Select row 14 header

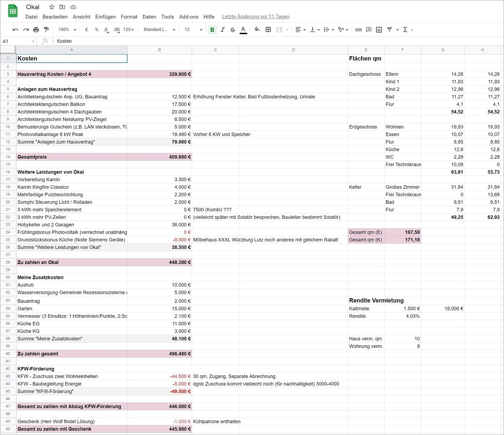point(8,157)
